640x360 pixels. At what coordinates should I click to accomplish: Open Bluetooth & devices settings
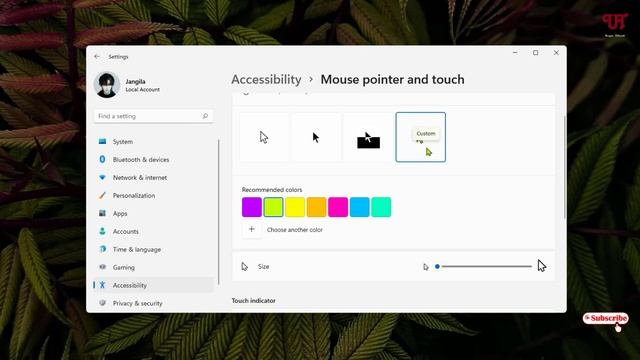click(x=153, y=160)
